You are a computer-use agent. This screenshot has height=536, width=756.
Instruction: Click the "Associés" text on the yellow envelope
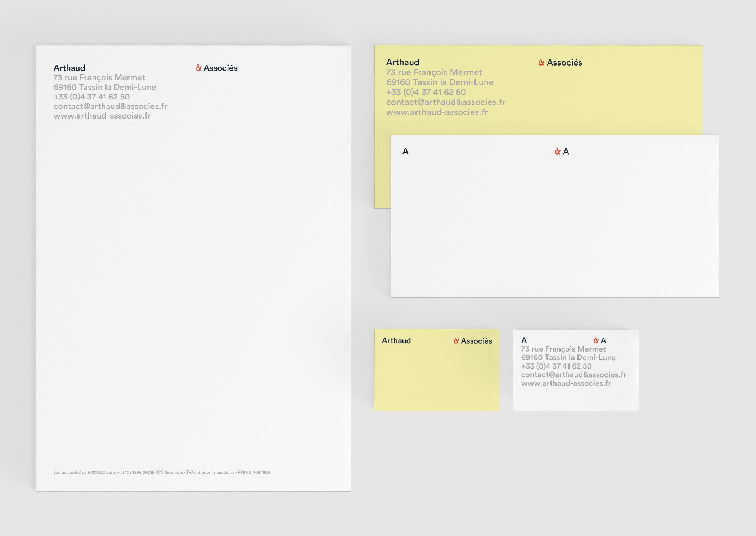[x=564, y=63]
